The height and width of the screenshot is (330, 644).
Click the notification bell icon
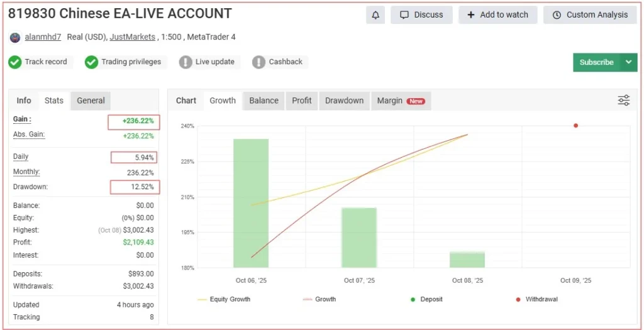tap(375, 15)
